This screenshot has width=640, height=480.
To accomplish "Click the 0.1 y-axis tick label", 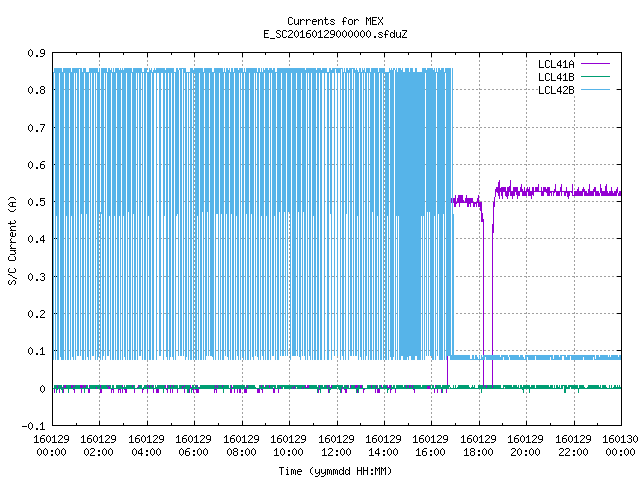I will 36,351.
